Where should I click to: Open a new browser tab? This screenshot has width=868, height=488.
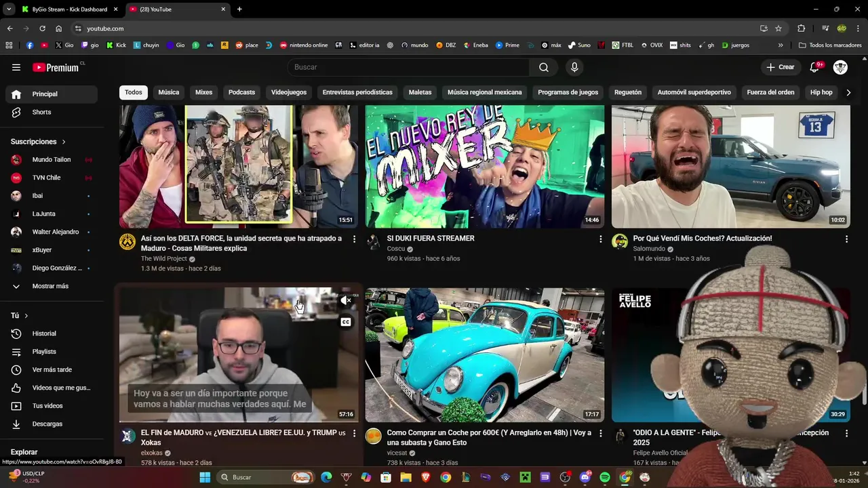(x=239, y=9)
